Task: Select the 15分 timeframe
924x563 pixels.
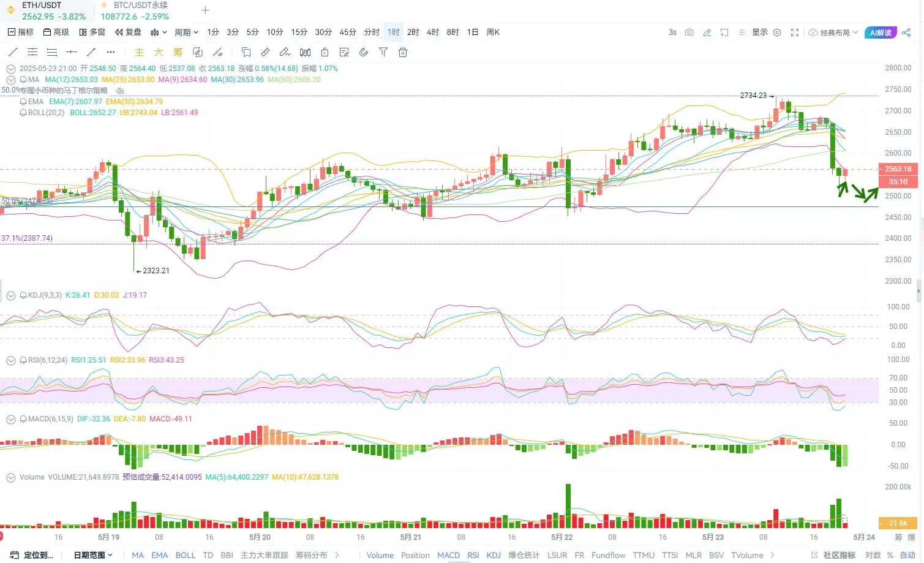Action: [299, 32]
